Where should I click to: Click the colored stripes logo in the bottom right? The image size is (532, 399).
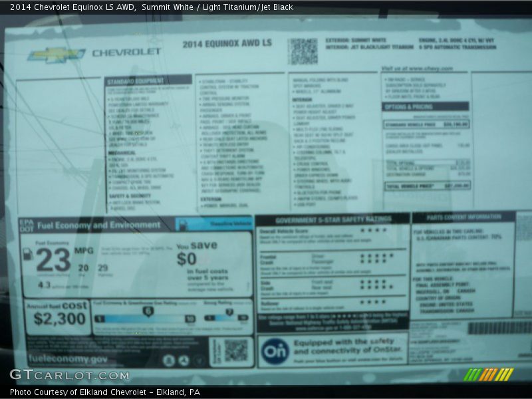tap(489, 374)
